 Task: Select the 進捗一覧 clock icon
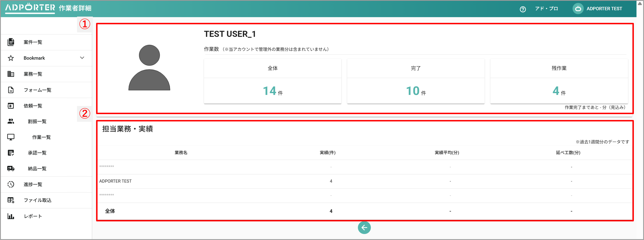coord(11,184)
